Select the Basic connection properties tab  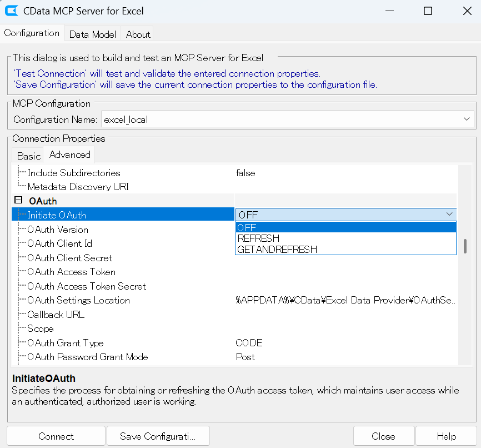[28, 156]
